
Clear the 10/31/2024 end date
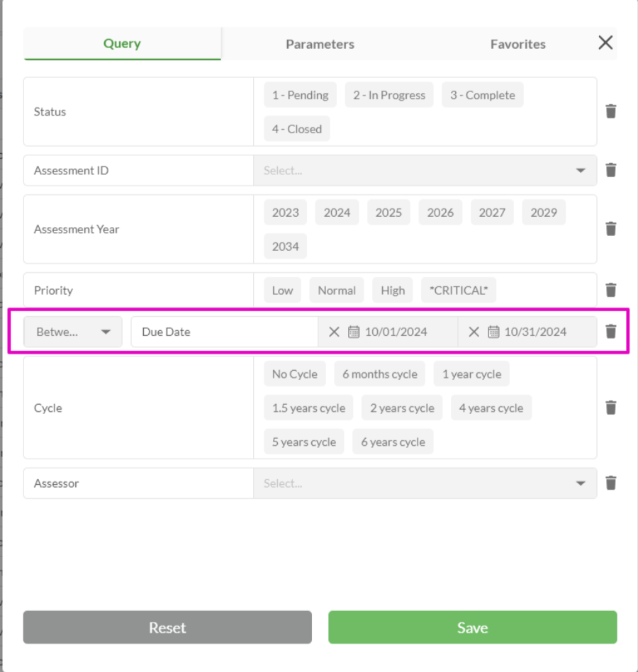click(474, 332)
